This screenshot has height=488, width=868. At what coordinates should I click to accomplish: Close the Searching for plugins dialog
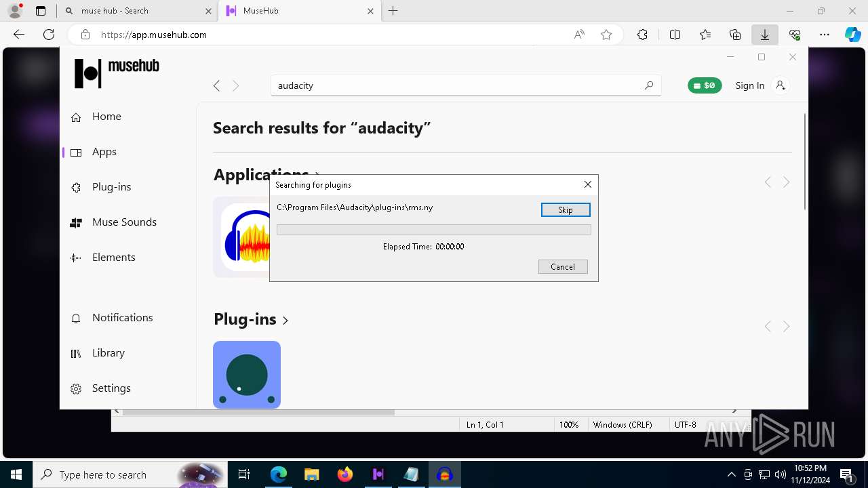coord(588,184)
